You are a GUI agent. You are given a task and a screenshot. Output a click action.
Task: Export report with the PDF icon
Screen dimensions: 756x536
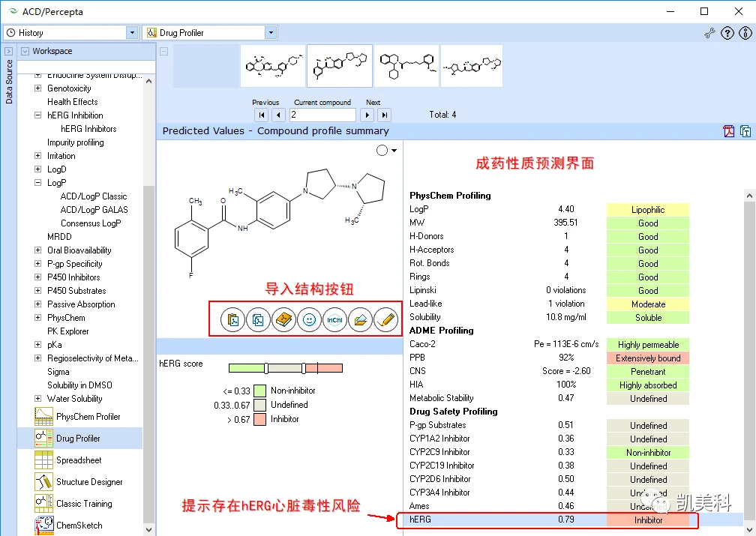728,130
